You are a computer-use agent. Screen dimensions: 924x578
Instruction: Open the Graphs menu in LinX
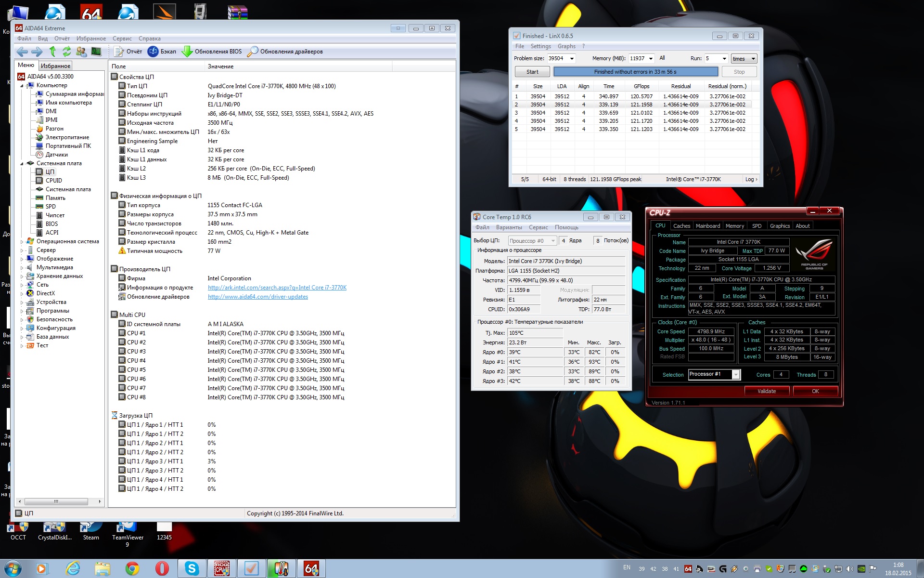click(x=566, y=46)
